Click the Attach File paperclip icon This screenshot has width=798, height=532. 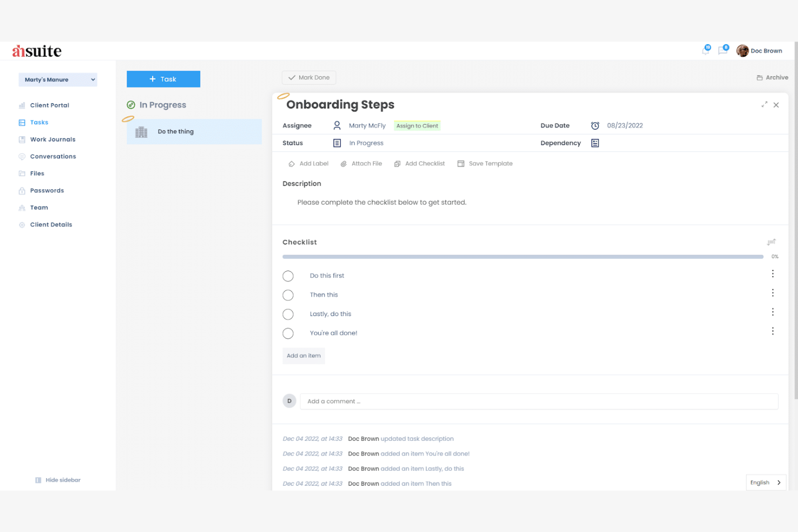tap(344, 163)
